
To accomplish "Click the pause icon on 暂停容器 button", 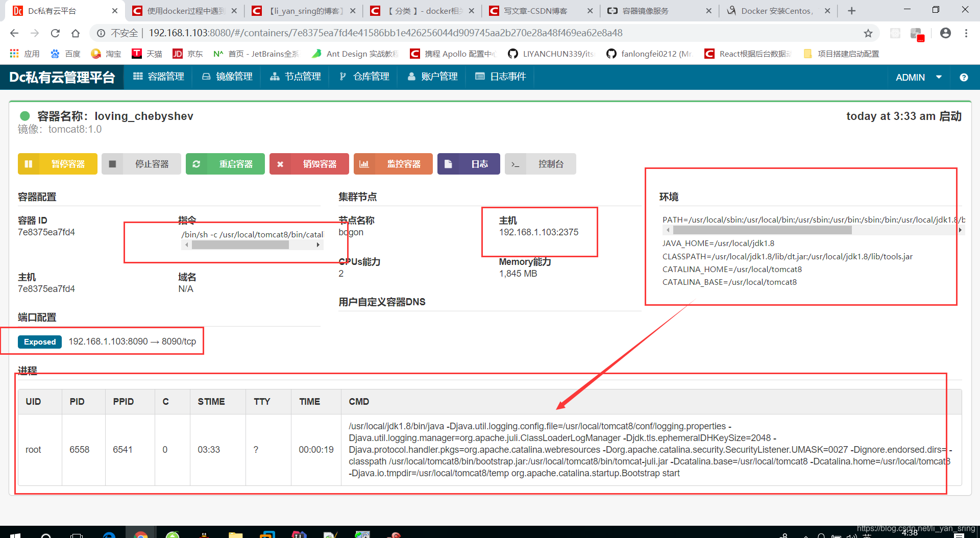I will (29, 164).
